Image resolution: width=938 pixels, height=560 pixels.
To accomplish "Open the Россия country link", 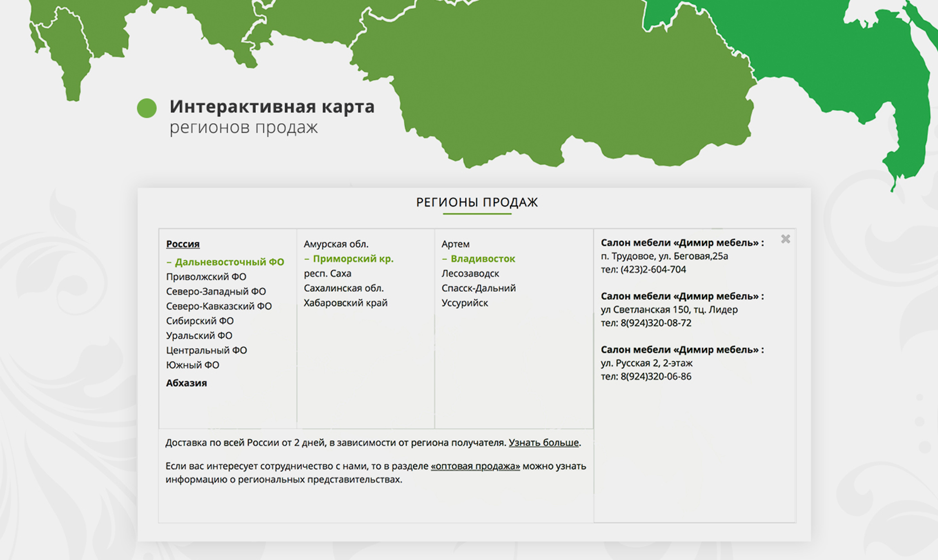I will [x=183, y=244].
